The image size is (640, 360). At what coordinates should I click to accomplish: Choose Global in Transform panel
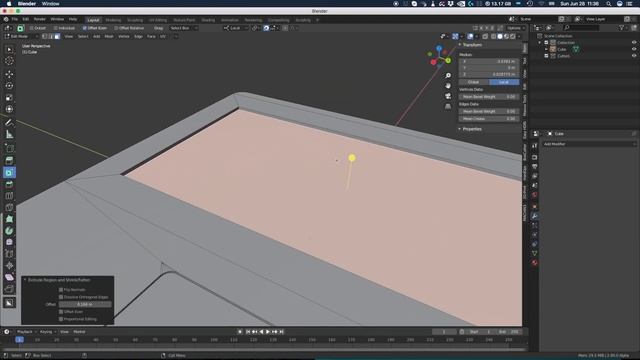pyautogui.click(x=473, y=82)
